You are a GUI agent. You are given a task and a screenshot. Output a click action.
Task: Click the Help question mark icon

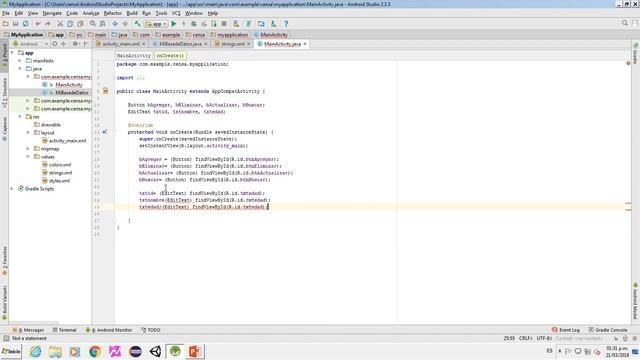coord(286,24)
